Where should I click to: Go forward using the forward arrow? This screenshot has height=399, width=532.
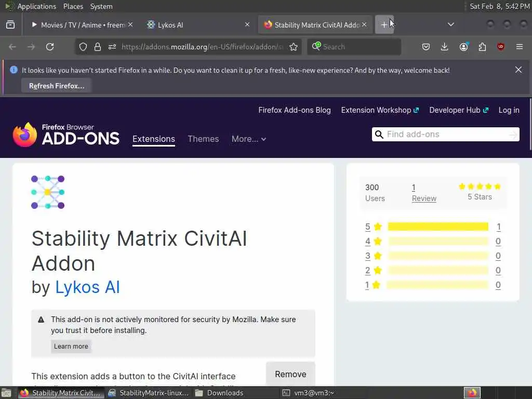point(31,47)
